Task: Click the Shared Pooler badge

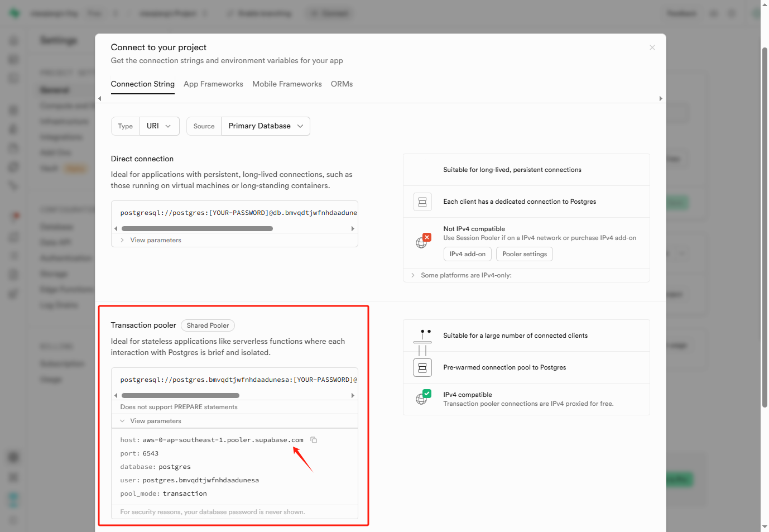Action: (208, 325)
